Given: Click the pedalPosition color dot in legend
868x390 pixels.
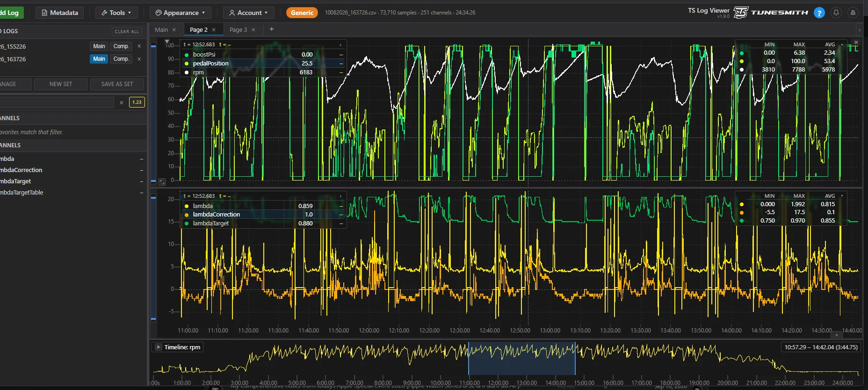Looking at the screenshot, I should click(187, 64).
